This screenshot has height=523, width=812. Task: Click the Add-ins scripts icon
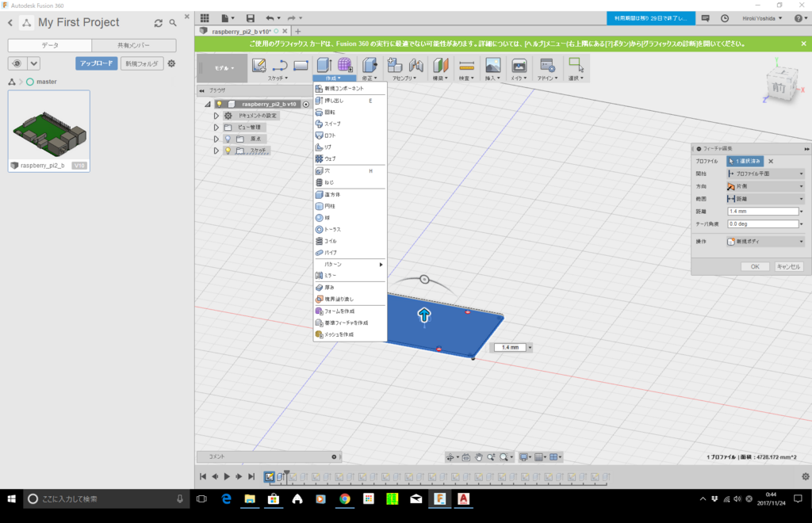(547, 65)
